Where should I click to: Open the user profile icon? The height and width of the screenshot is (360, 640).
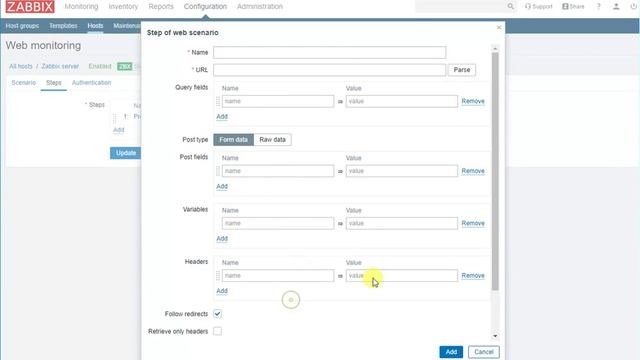(x=616, y=7)
